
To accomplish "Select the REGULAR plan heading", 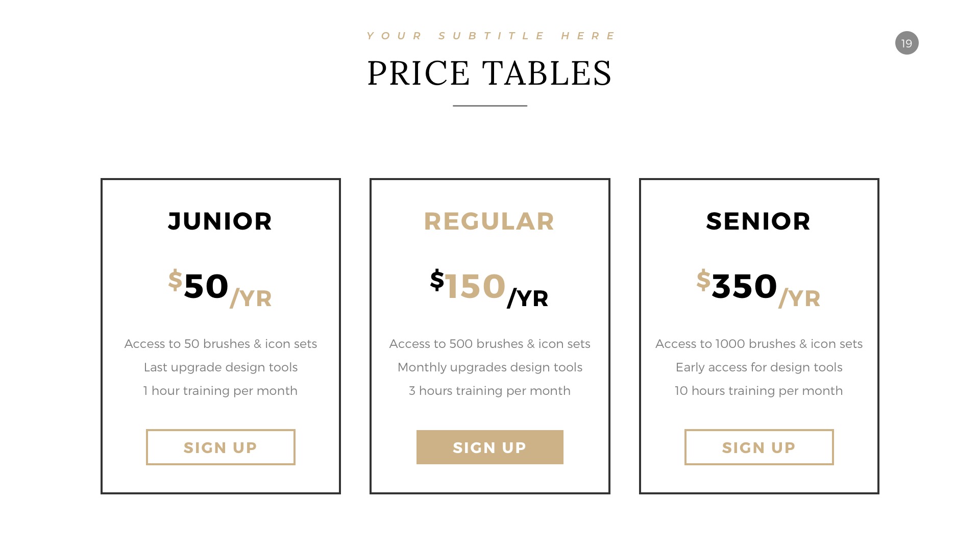I will (x=489, y=221).
